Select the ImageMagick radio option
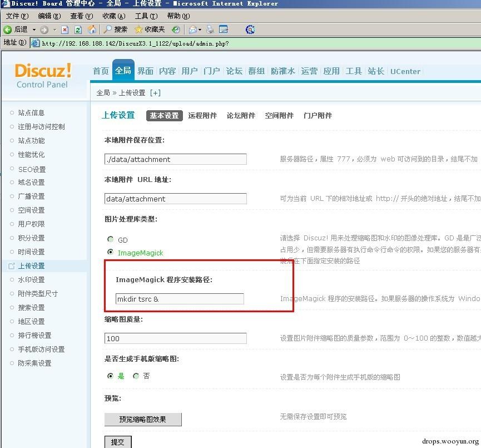Screen dimensions: 481x448 110,252
